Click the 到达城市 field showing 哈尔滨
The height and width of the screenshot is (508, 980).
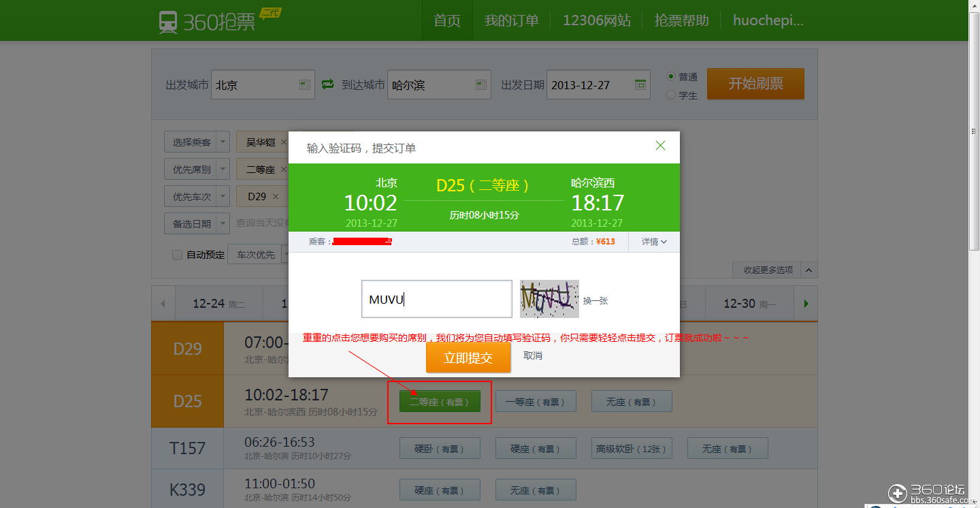[x=439, y=85]
